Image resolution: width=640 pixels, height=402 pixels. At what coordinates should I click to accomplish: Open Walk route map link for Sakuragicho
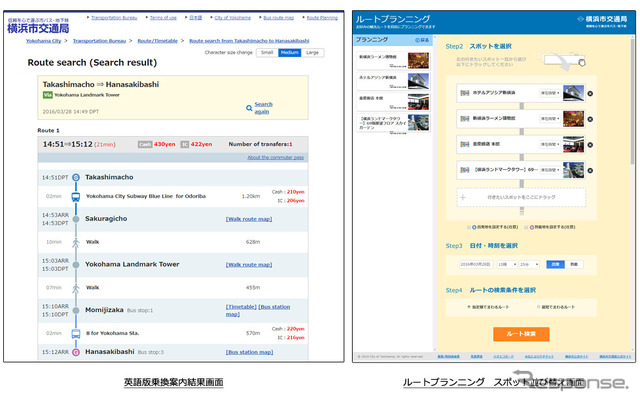249,219
